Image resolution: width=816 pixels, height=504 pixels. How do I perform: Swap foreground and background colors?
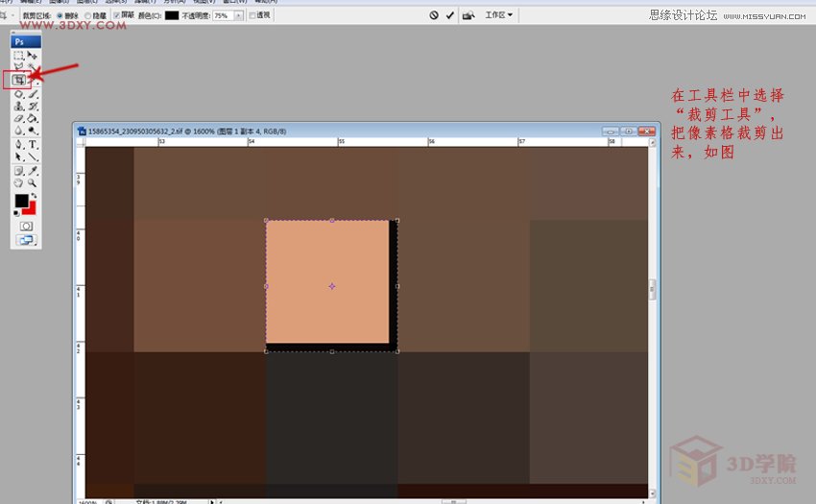point(34,196)
